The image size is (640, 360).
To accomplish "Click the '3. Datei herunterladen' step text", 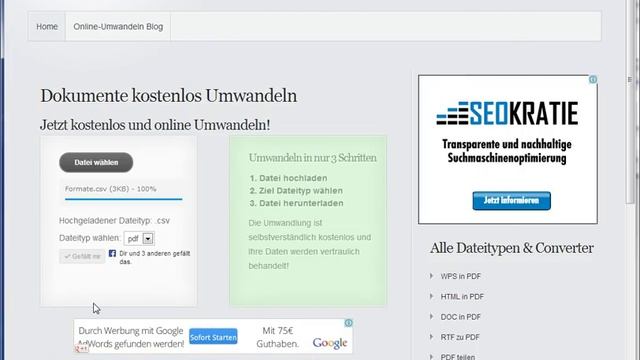I will click(296, 203).
